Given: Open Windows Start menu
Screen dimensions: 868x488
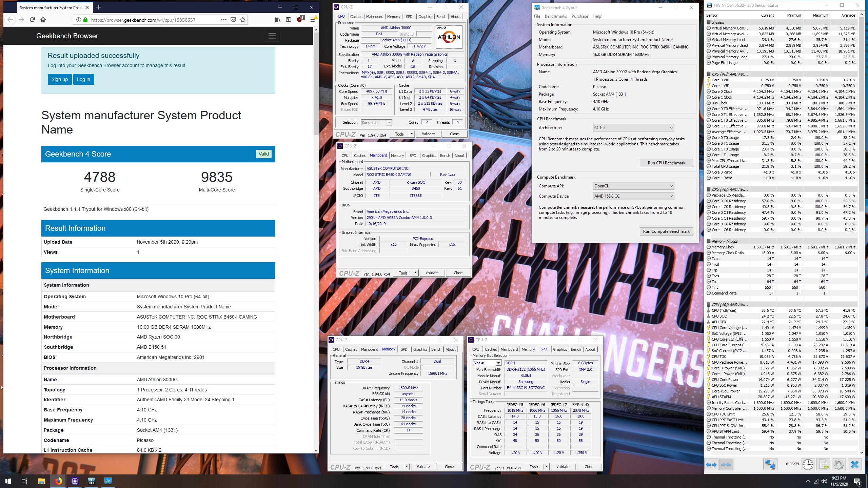Looking at the screenshot, I should [x=8, y=481].
